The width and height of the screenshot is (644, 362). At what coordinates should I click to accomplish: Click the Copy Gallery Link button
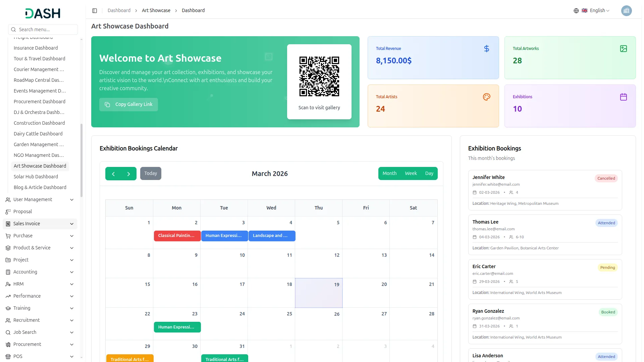[128, 105]
